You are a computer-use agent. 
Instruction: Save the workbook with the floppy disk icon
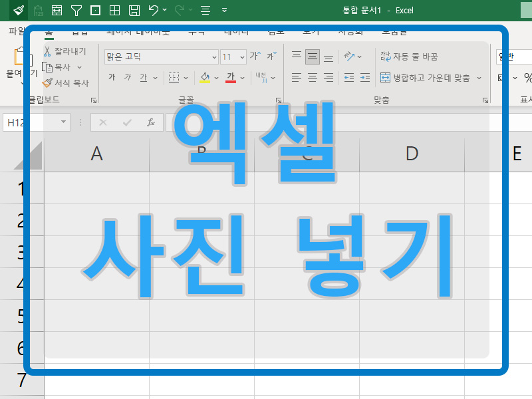point(134,11)
